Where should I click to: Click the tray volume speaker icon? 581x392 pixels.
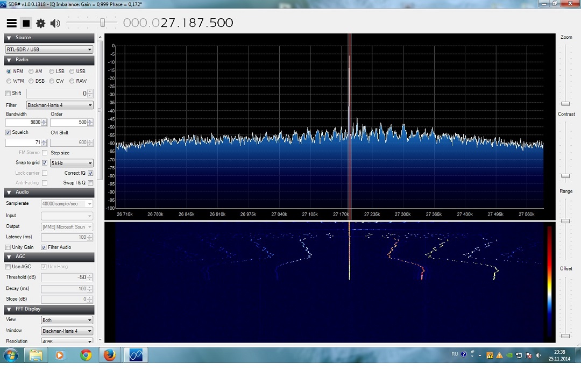pos(539,355)
